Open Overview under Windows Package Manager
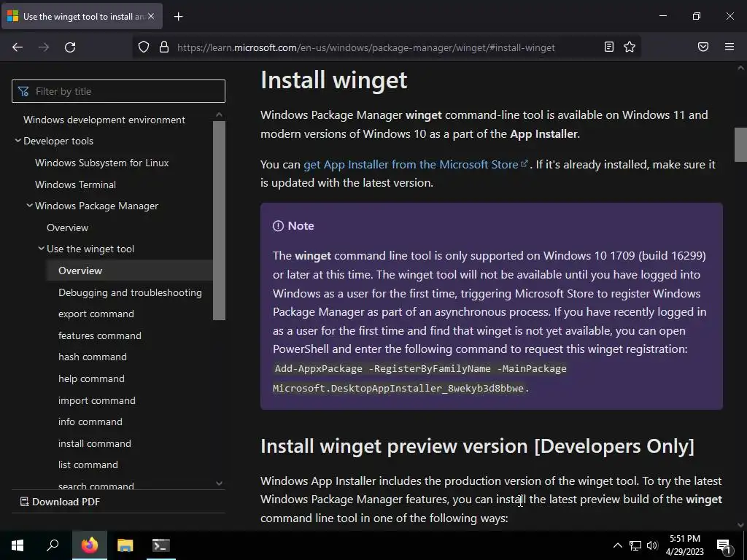747x560 pixels. [67, 227]
